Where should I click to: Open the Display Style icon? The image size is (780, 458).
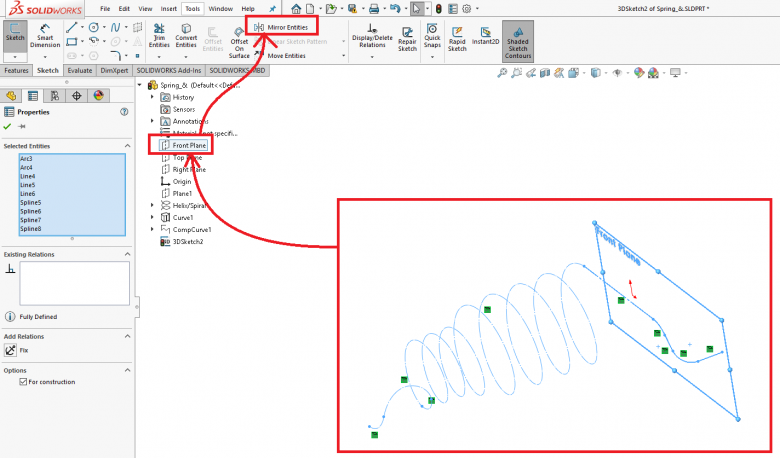[595, 73]
